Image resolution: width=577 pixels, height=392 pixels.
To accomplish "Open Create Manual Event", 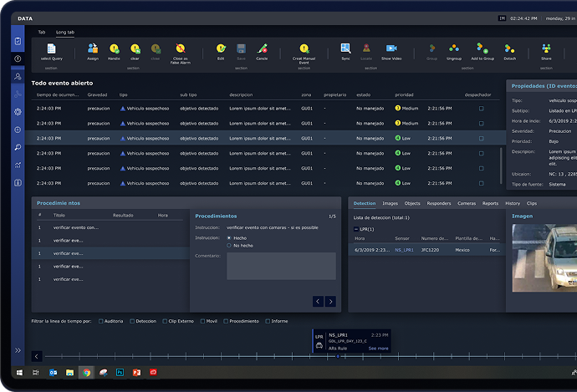I will coord(304,49).
